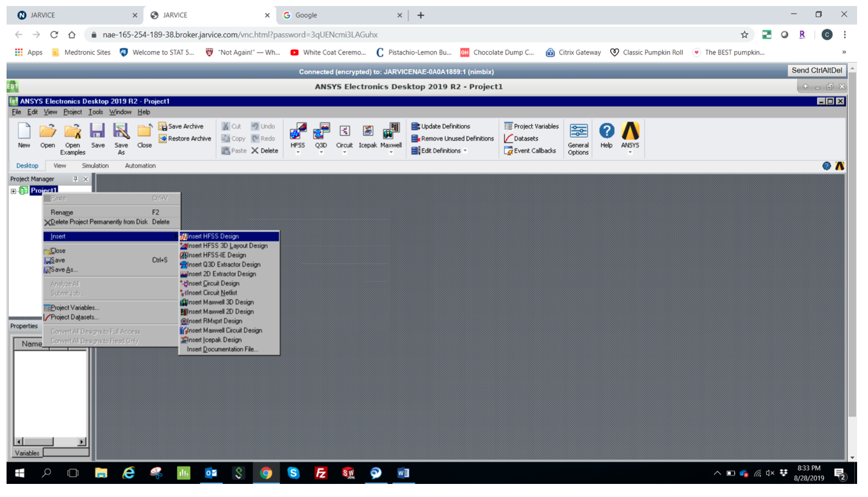Select Insert Maxwell 3D Design
This screenshot has height=497, width=868.
[229, 302]
